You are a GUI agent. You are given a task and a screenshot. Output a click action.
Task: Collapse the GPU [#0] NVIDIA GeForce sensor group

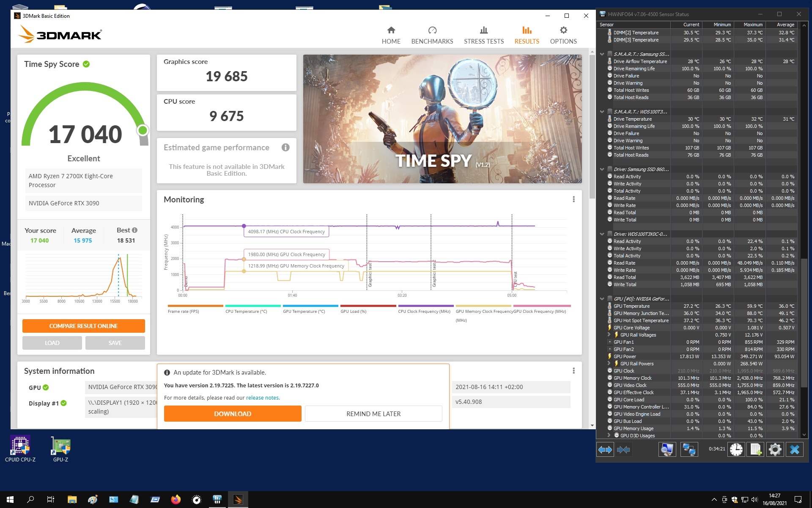602,299
